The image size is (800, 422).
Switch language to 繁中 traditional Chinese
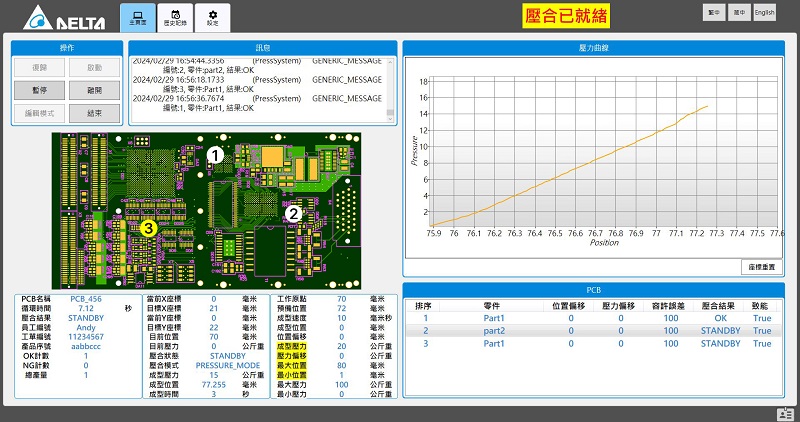tap(713, 12)
